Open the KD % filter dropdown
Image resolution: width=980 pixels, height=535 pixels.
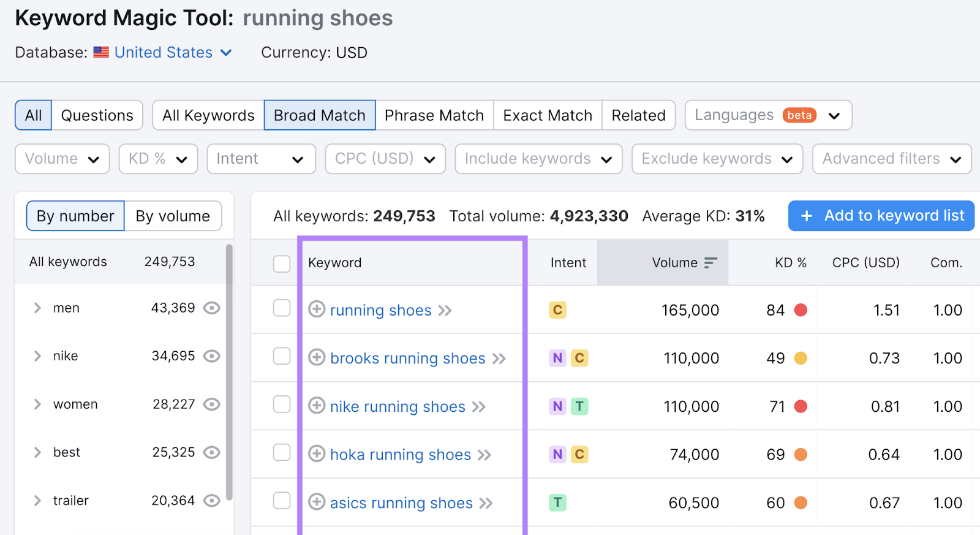(x=158, y=159)
